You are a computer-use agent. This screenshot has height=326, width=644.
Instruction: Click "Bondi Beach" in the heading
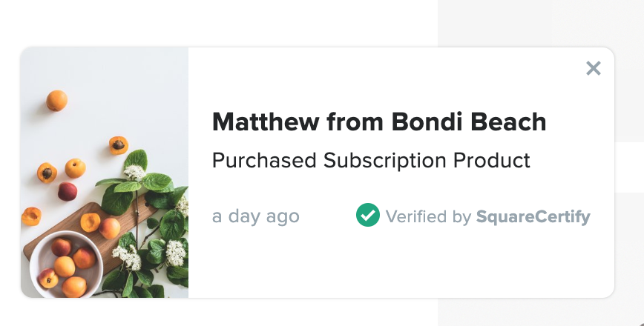click(x=468, y=122)
